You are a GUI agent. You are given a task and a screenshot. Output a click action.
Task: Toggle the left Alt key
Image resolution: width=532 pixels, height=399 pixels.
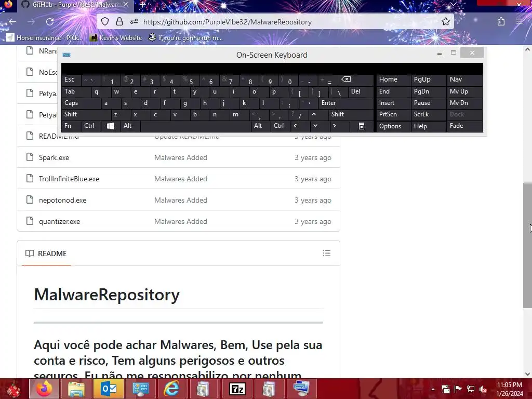point(130,126)
